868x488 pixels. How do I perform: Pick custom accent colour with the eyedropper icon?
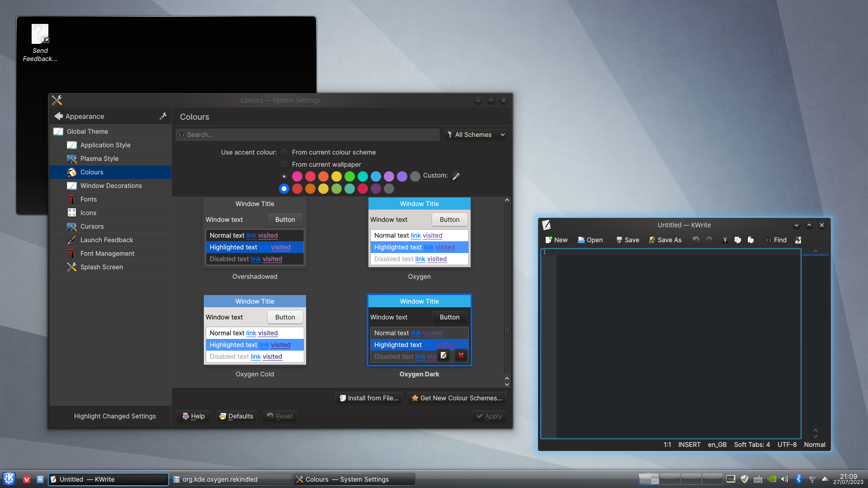pyautogui.click(x=456, y=176)
